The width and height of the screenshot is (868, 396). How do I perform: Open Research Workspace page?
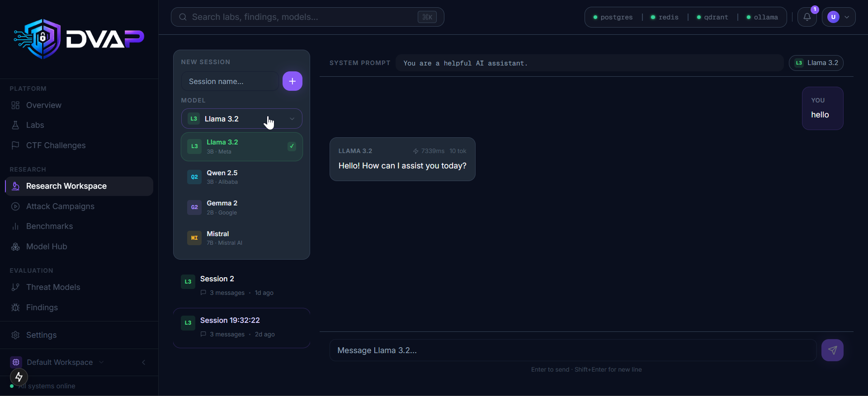[79, 186]
